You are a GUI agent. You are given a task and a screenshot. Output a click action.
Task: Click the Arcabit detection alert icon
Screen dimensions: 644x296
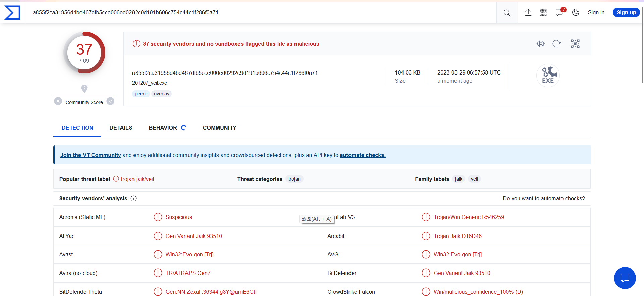point(426,236)
